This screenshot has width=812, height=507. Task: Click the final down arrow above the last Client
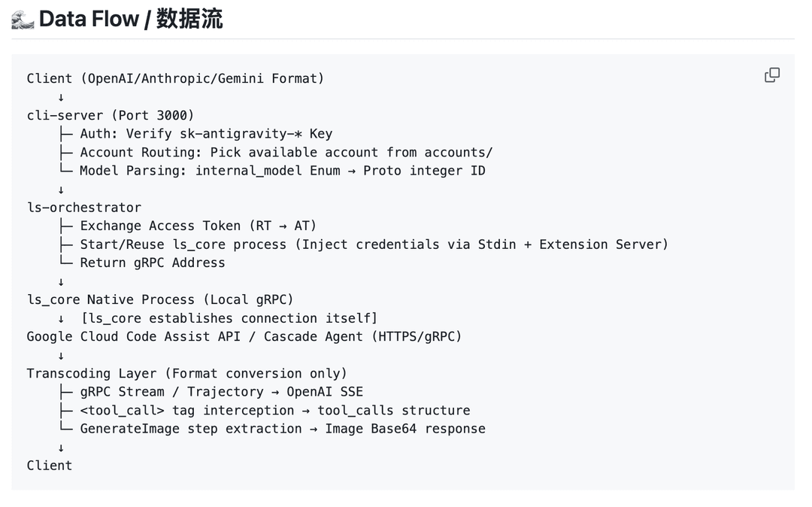(61, 448)
